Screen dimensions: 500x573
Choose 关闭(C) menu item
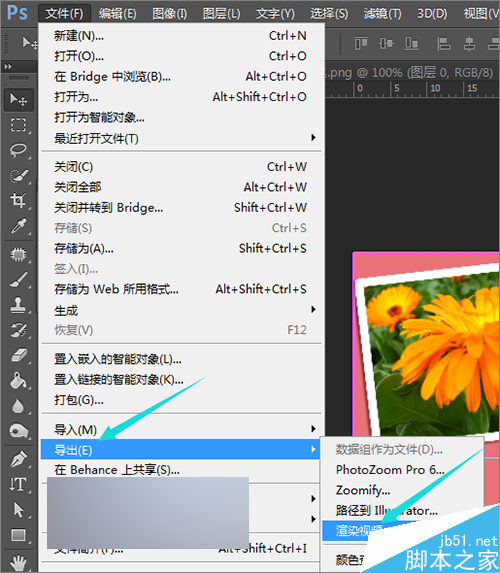[181, 167]
